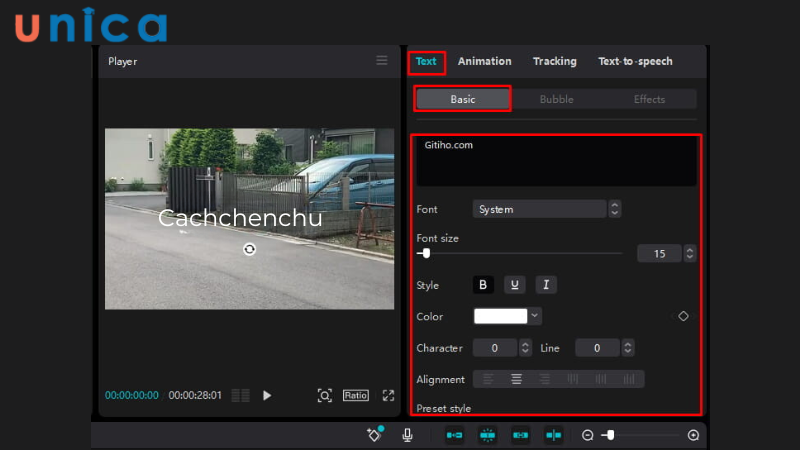Click the zoom in plus icon
The image size is (800, 450).
[x=693, y=435]
